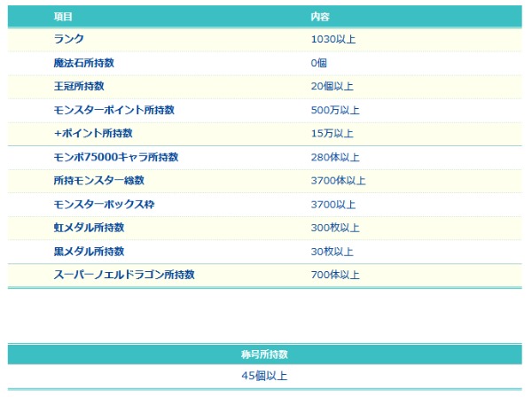The image size is (532, 397).
Task: Select the スーパーノエルドラゴン所持数 label
Action: 124,275
